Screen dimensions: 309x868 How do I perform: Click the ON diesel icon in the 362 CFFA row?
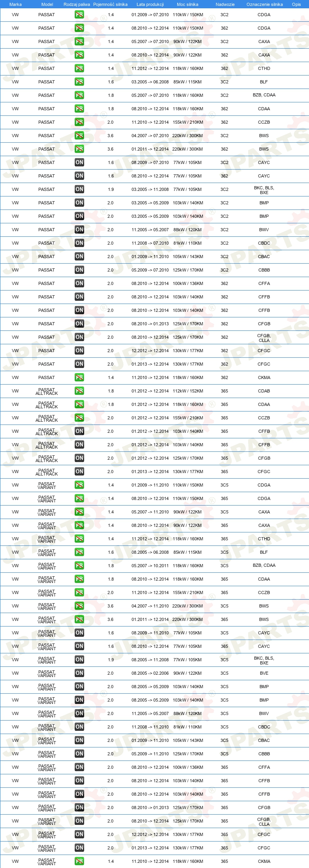[79, 283]
